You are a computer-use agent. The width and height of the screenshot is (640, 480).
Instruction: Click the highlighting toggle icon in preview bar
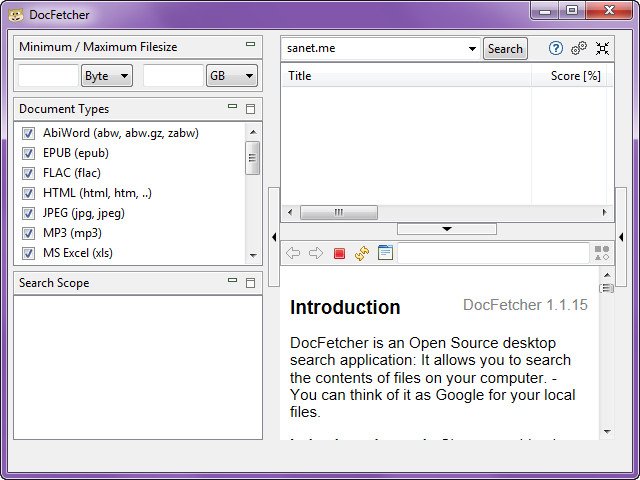click(x=602, y=253)
